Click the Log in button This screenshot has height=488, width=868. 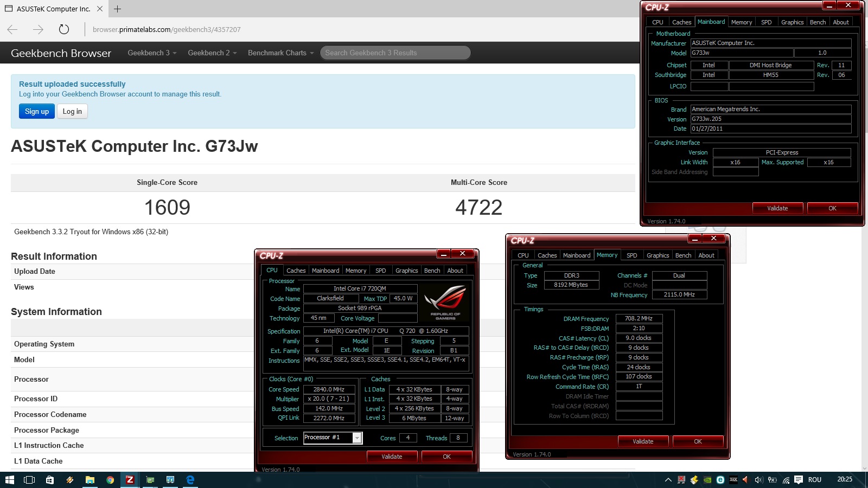(72, 111)
